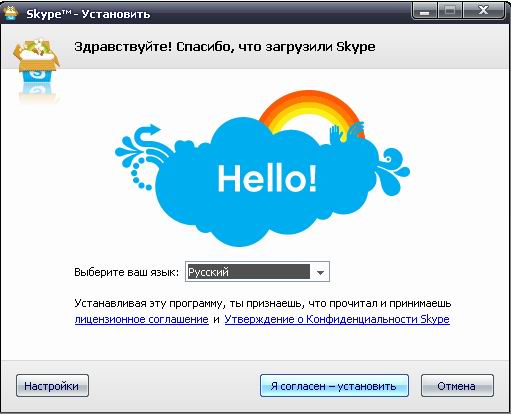511x414 pixels.
Task: Minimize the Skype installer window
Action: (x=424, y=12)
